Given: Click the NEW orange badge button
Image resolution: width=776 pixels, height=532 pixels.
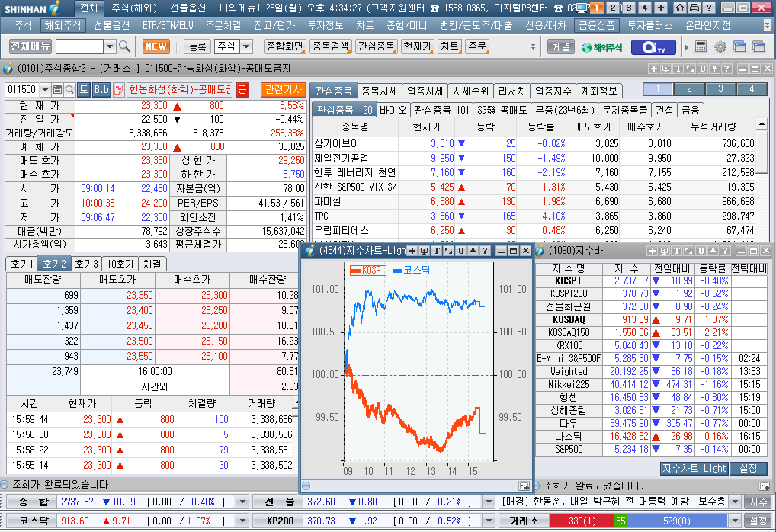Looking at the screenshot, I should [156, 46].
